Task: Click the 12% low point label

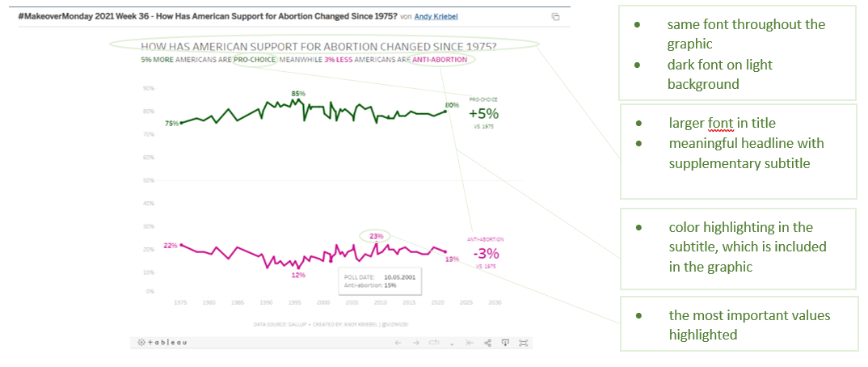Action: pyautogui.click(x=298, y=275)
